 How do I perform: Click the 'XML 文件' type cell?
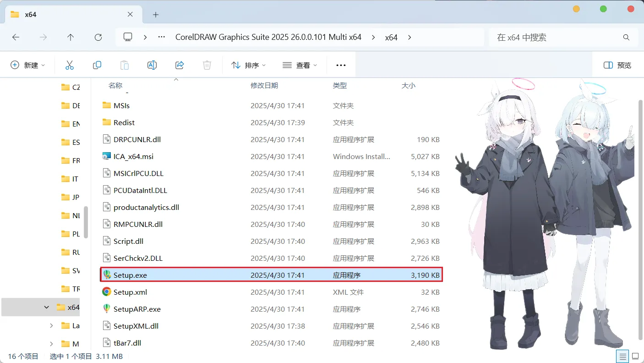coord(348,292)
